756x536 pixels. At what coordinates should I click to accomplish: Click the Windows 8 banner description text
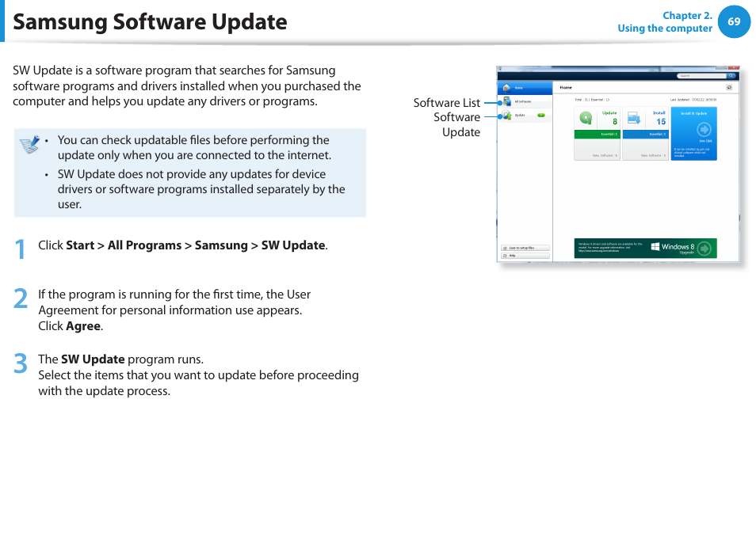click(x=610, y=247)
